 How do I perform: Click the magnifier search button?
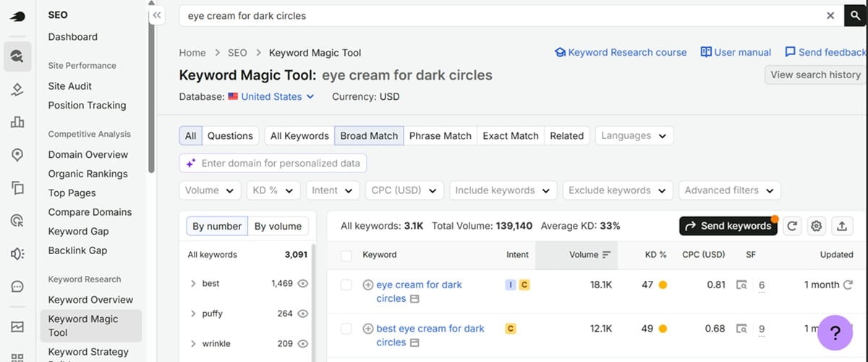click(x=856, y=15)
